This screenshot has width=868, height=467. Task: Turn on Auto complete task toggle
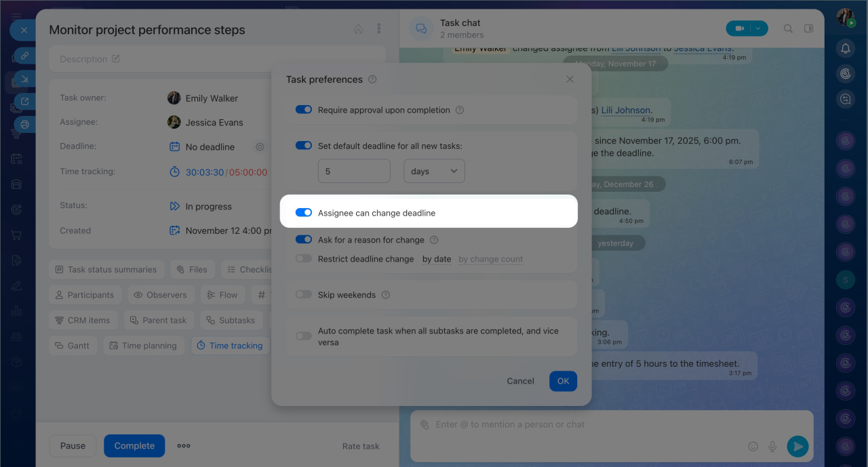point(304,336)
